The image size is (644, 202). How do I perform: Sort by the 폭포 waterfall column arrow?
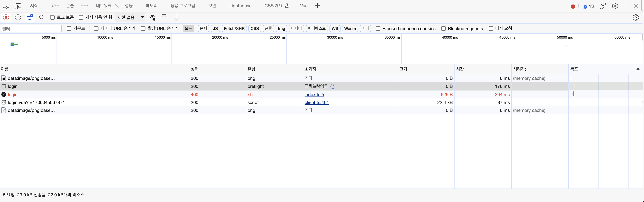[x=638, y=69]
